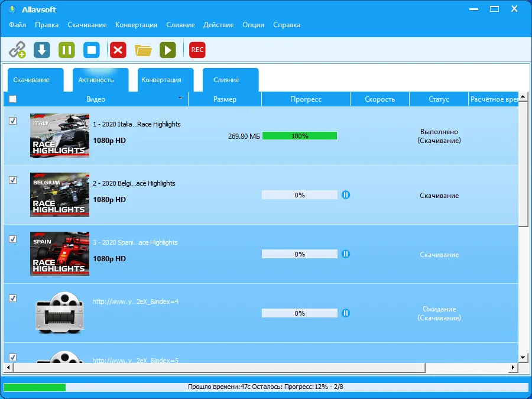
Task: Click the vertical scrollbar thumb
Action: tap(523, 164)
